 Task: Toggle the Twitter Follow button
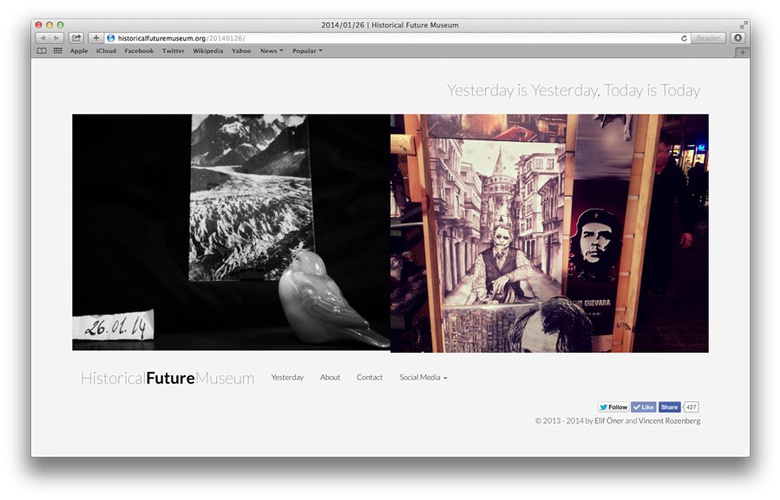613,407
